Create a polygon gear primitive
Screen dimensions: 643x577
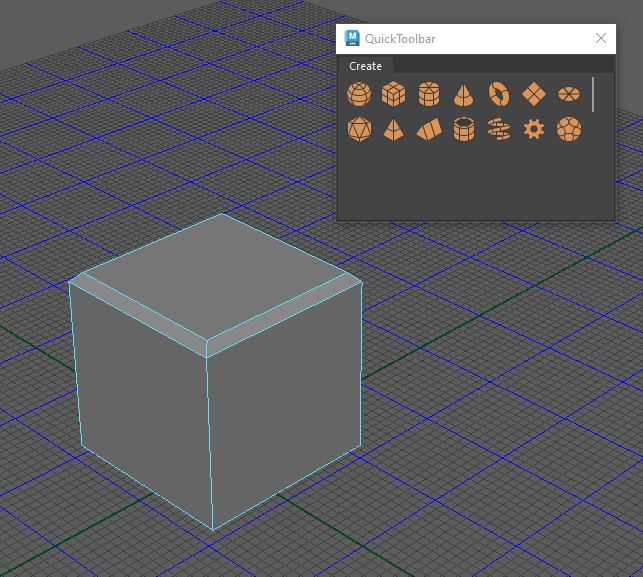click(x=534, y=130)
